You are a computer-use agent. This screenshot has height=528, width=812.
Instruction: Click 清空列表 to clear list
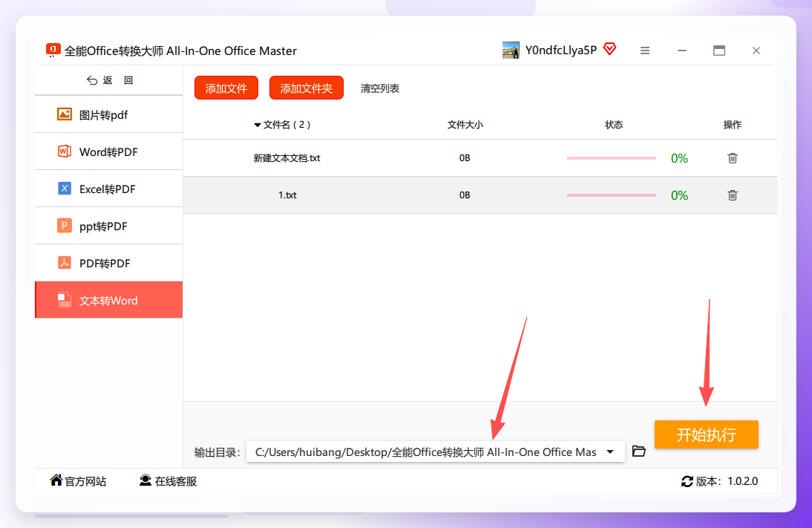(379, 88)
